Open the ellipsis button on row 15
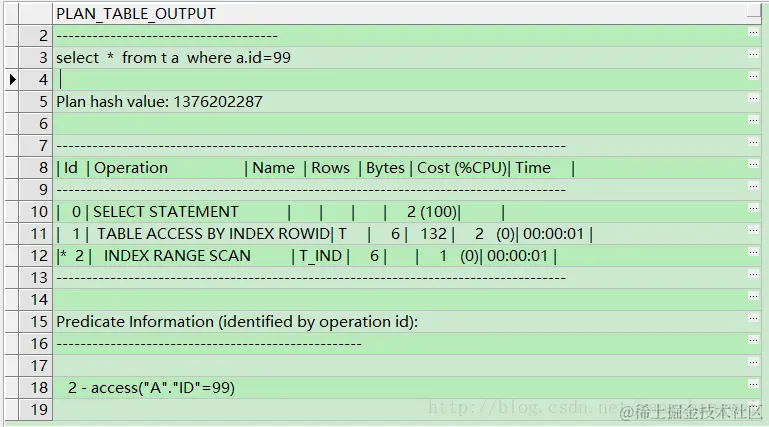 tap(754, 319)
